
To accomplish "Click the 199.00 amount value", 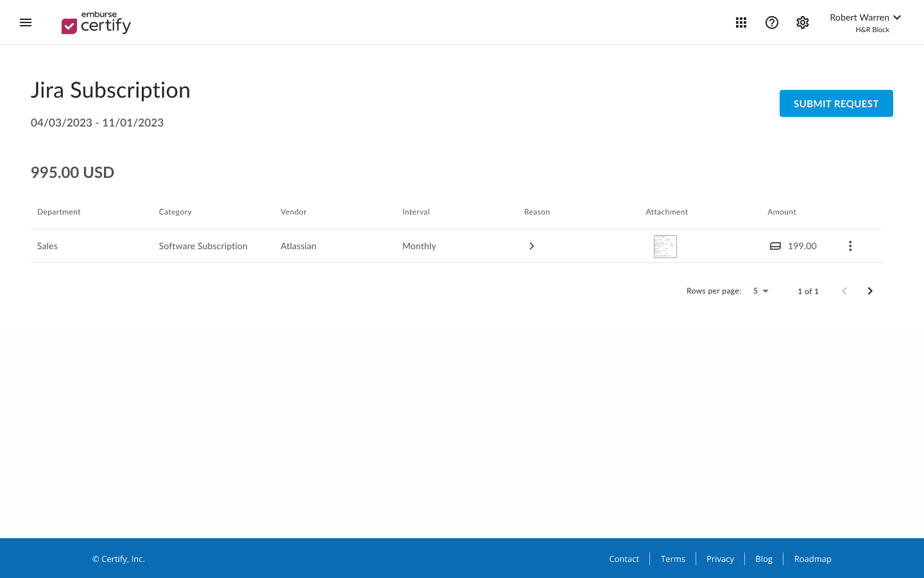I will click(802, 246).
